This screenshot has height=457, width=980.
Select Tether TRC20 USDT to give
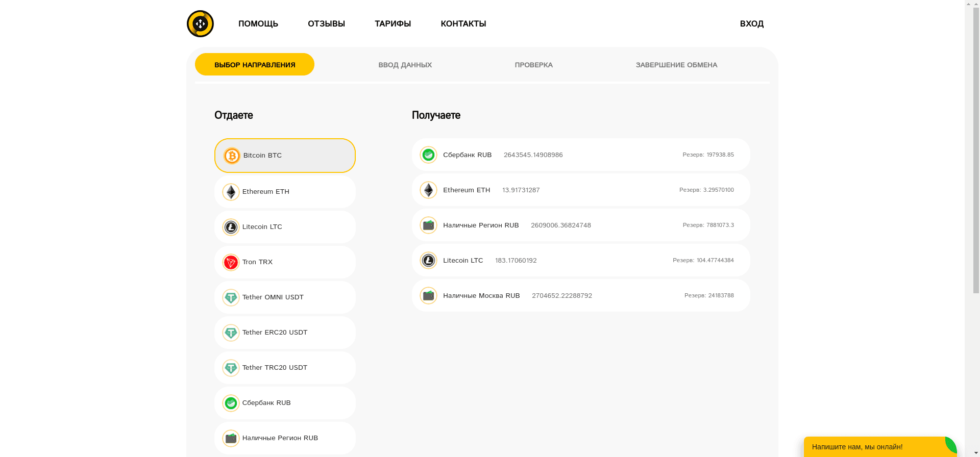pos(284,368)
